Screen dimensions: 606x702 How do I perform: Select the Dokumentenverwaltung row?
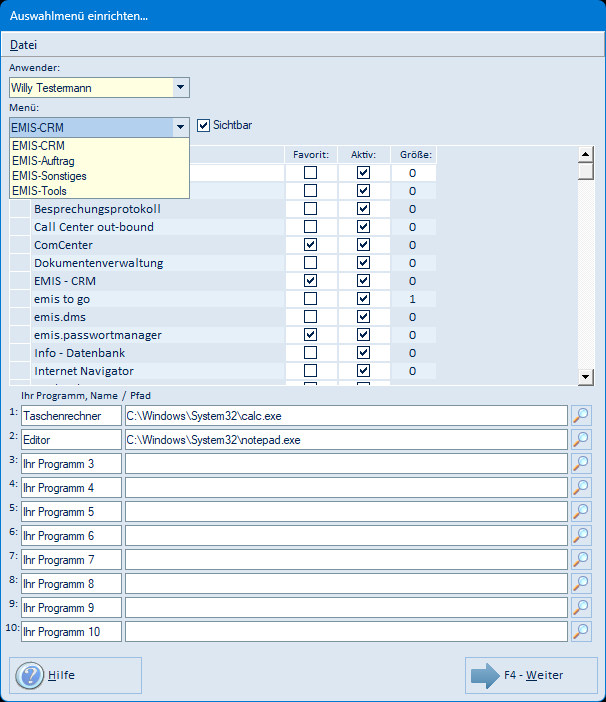pos(223,262)
